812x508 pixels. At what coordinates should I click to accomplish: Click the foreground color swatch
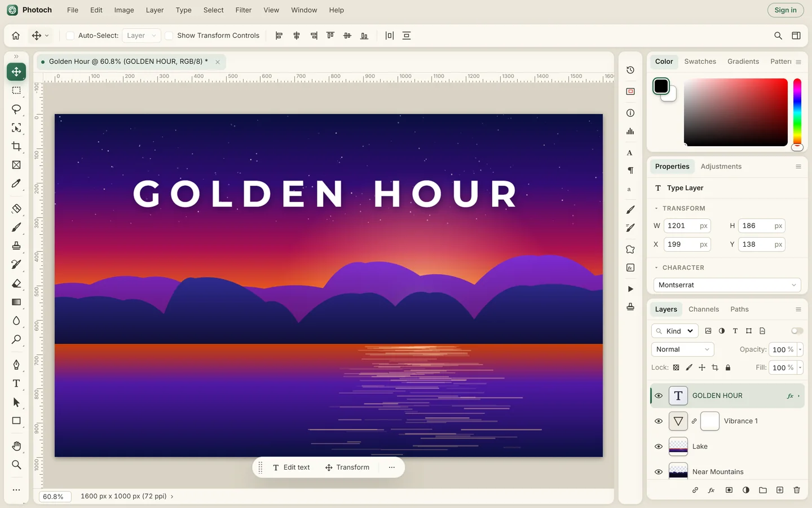(661, 86)
